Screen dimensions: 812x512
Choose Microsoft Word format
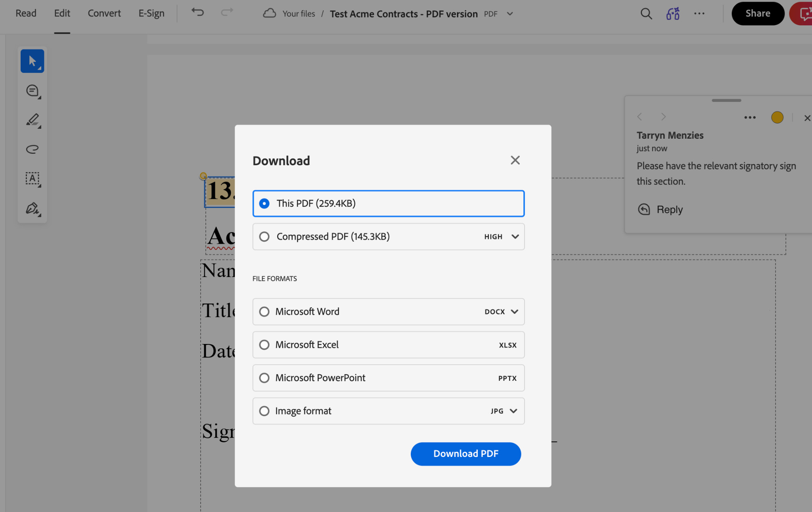389,311
